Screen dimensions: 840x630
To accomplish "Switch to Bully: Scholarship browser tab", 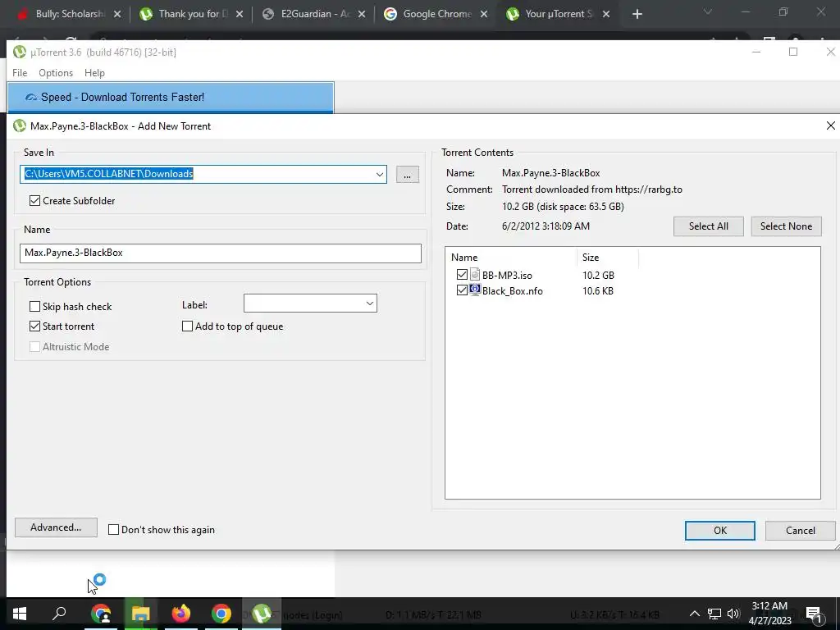I will (69, 14).
